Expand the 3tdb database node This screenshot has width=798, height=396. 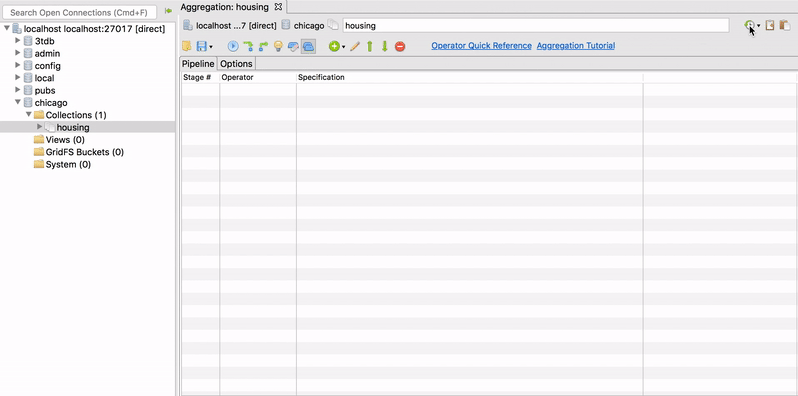click(x=18, y=40)
